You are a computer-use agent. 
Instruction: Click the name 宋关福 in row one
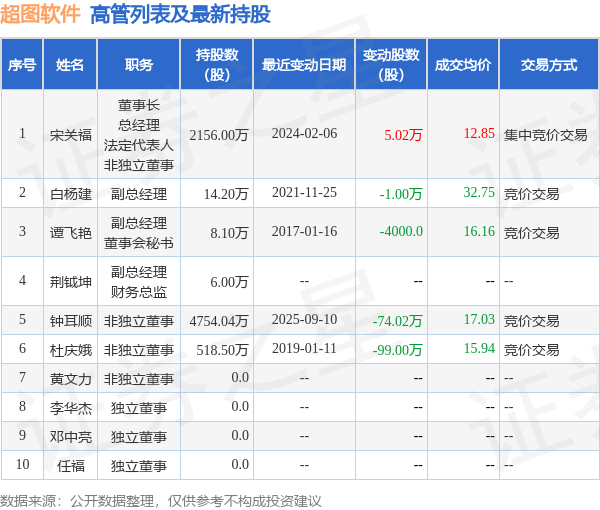click(x=71, y=135)
